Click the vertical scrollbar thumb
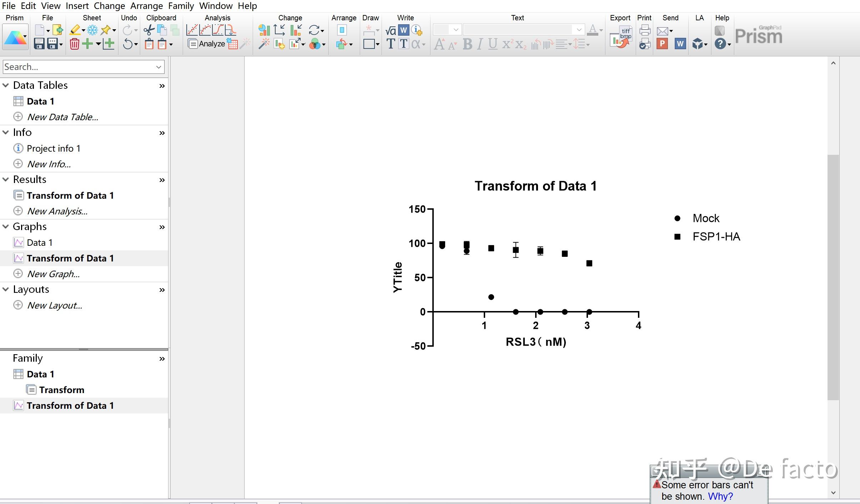 833,277
